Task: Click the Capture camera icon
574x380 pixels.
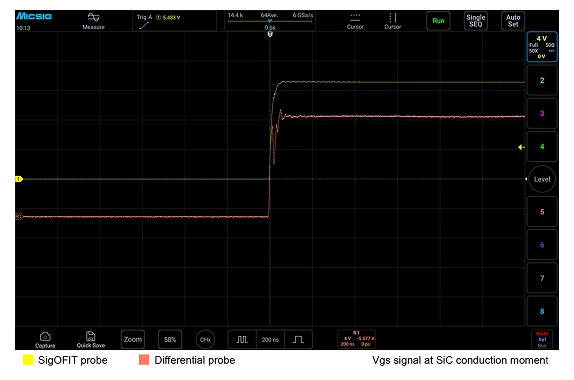Action: click(45, 340)
